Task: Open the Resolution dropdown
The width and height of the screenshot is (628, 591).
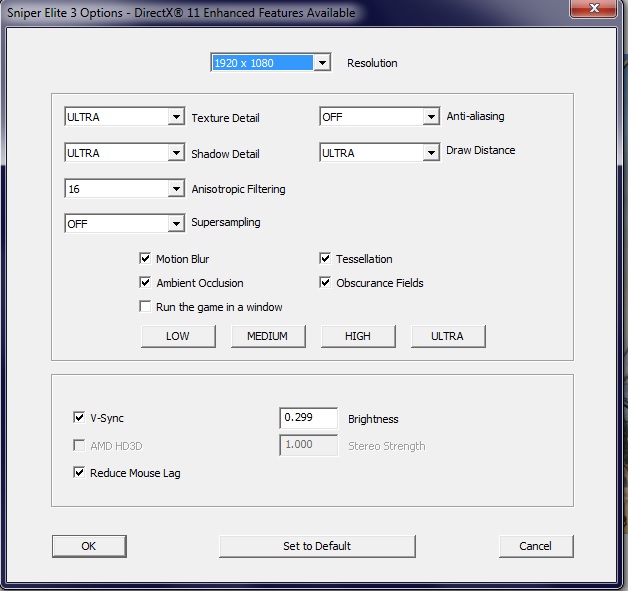Action: pyautogui.click(x=270, y=62)
